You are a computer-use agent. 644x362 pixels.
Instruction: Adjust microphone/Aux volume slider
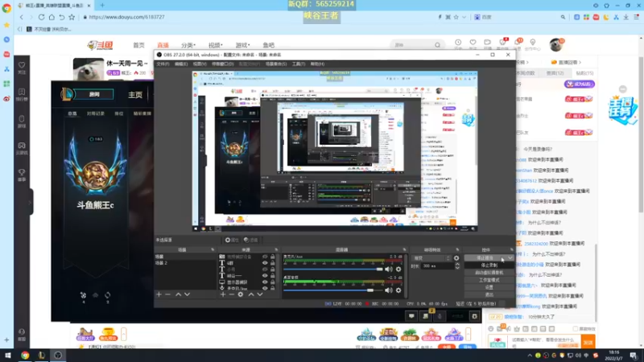point(332,269)
